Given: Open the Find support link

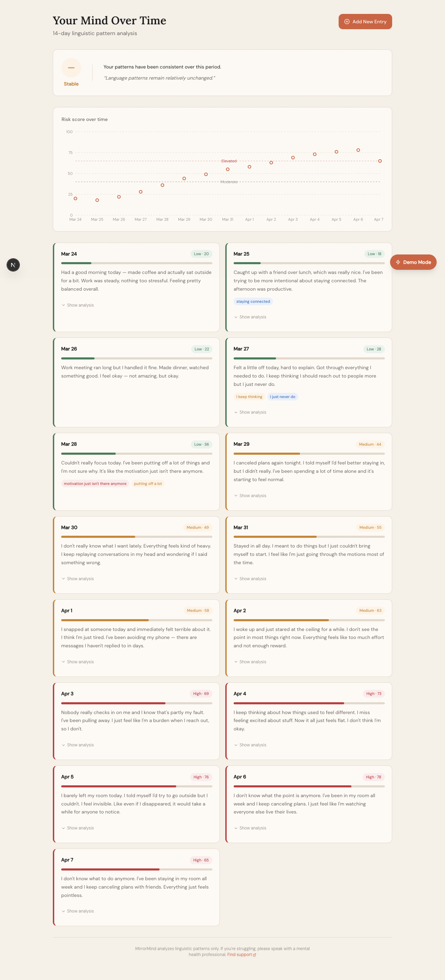Looking at the screenshot, I should (242, 955).
